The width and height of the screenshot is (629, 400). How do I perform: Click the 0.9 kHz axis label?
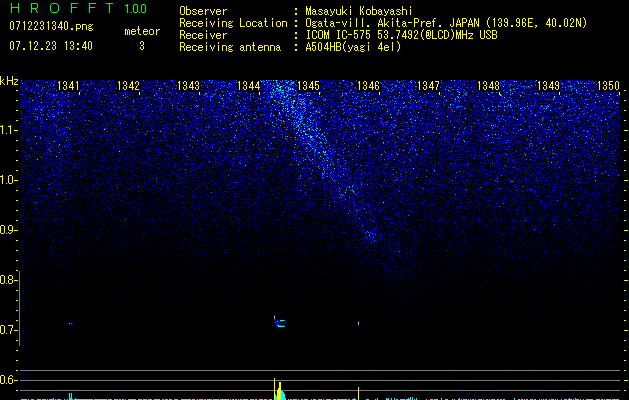(8, 230)
